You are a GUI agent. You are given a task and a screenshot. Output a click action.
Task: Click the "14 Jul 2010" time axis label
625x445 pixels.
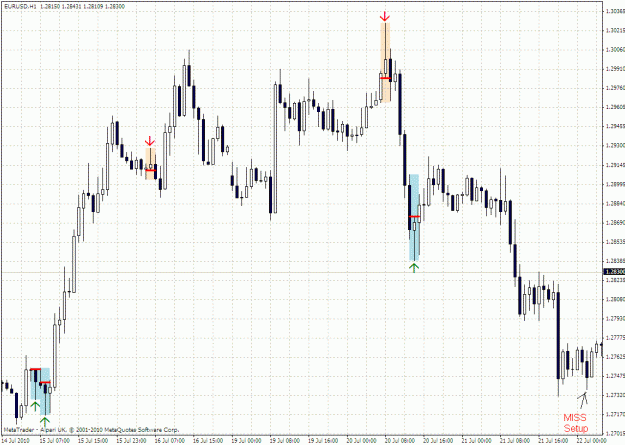[17, 441]
